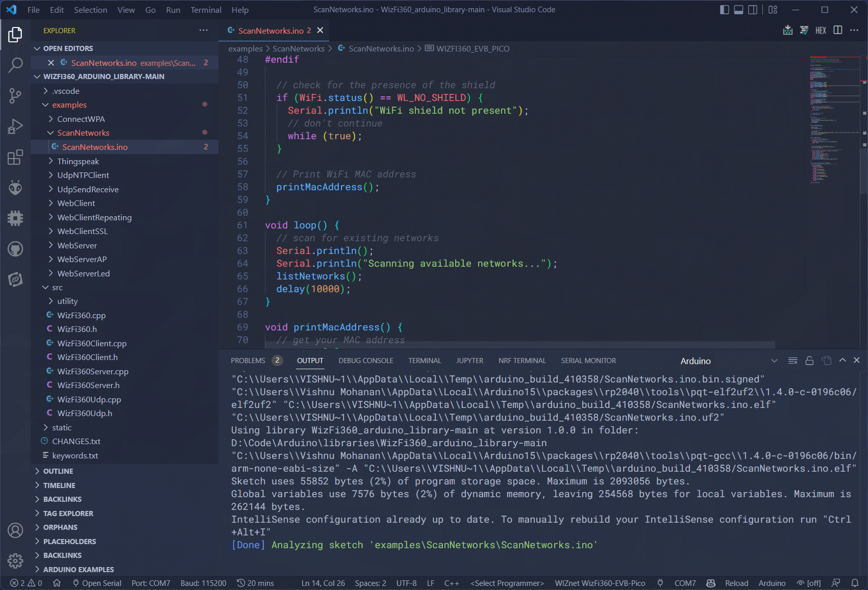Screen dimensions: 868x590
Task: Toggle bottom Panel visibility
Action: (738, 10)
